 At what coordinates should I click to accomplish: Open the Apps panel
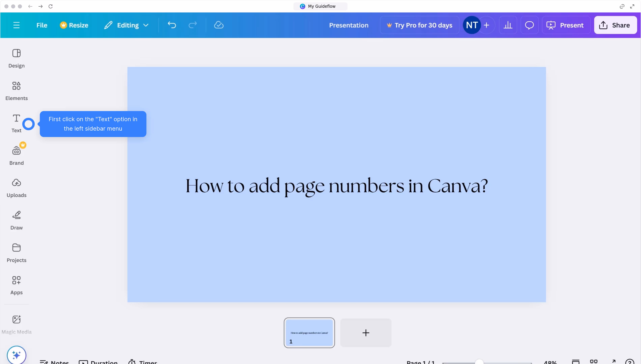[x=17, y=285]
